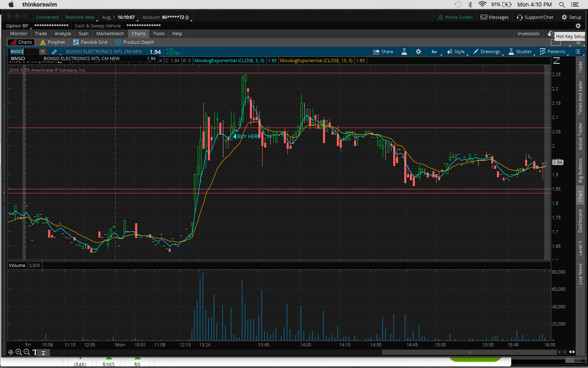Open the Active Trader side tab
Viewport: 588px width, 368px height.
pyautogui.click(x=580, y=136)
